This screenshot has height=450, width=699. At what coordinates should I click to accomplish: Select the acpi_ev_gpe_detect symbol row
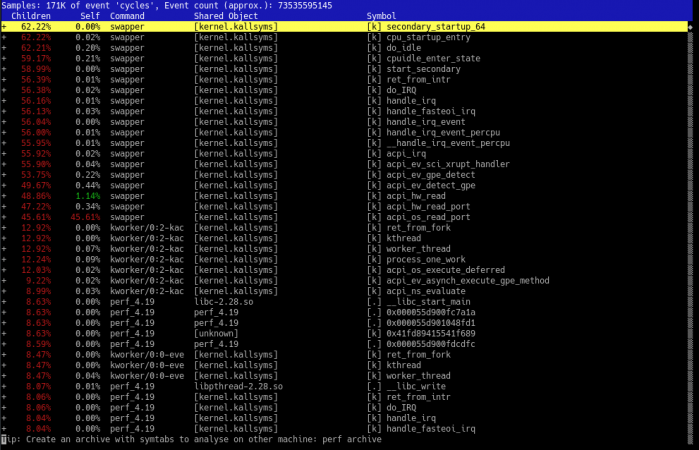(x=344, y=175)
